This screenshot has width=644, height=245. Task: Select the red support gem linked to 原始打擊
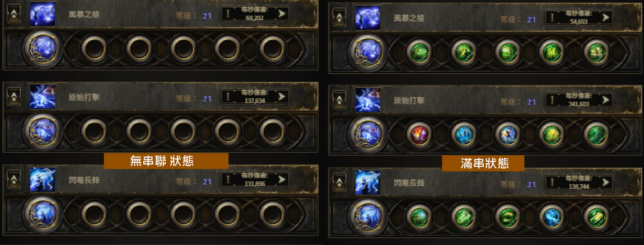click(419, 134)
